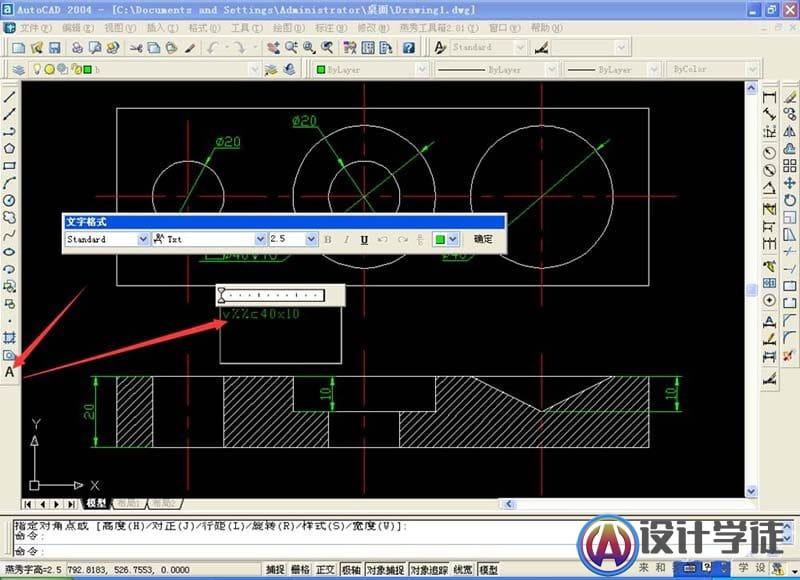Select the Array tool in Modify toolbar
Screen dimensions: 800x580
790,166
